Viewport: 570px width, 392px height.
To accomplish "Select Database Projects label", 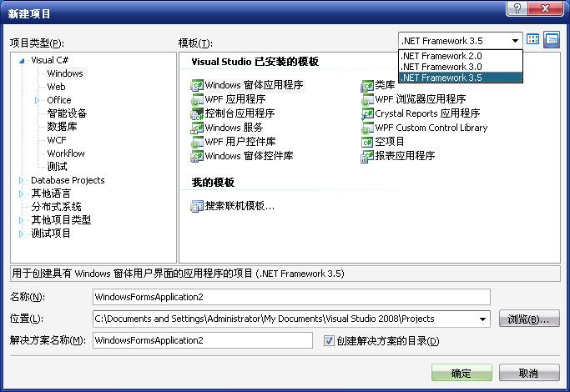I will [x=68, y=180].
